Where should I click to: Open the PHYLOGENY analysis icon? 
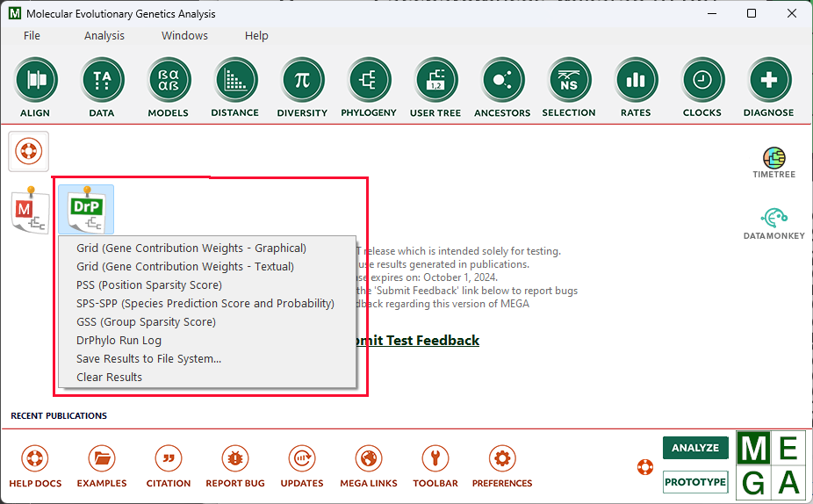369,81
